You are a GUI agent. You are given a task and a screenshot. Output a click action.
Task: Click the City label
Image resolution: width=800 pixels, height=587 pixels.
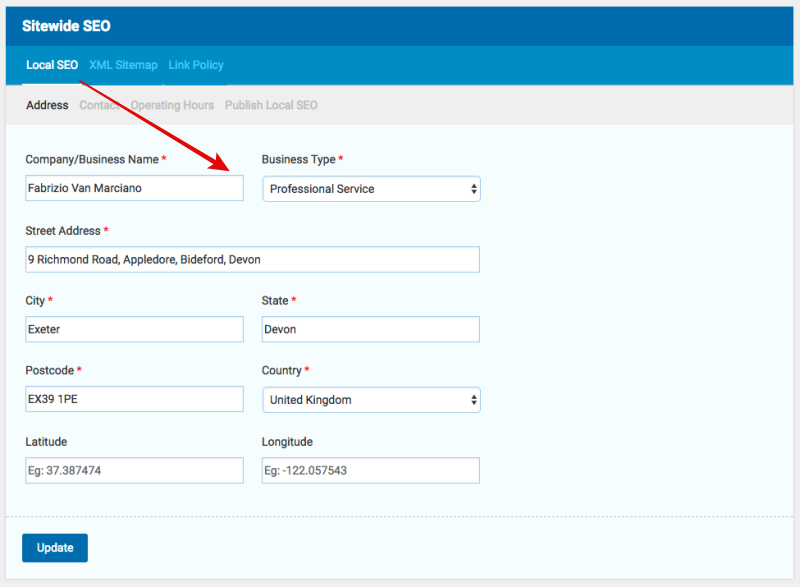(35, 301)
